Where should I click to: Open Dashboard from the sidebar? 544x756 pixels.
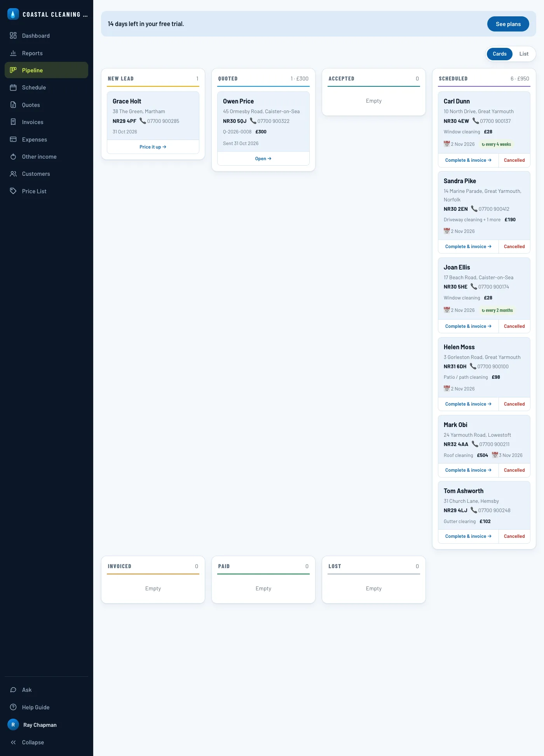(x=46, y=36)
